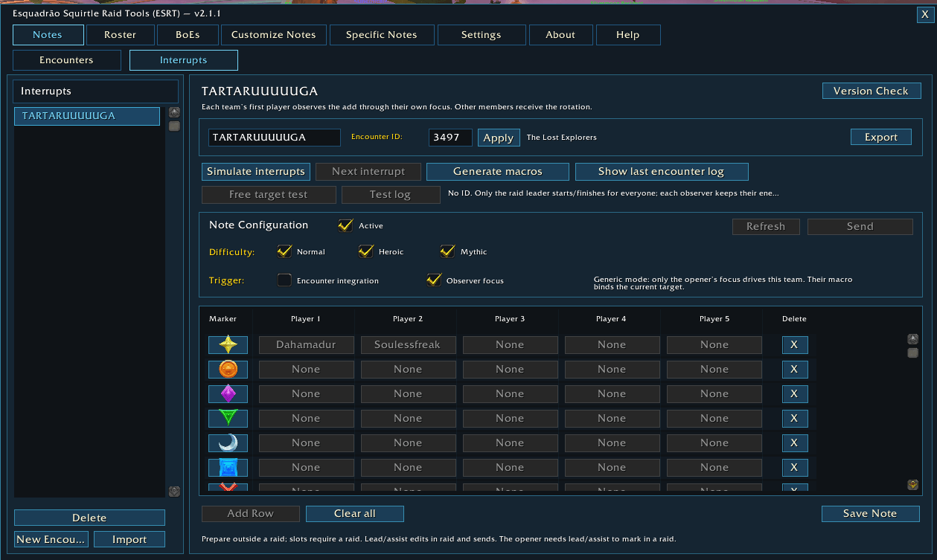Select the orange circle raid marker

(228, 369)
